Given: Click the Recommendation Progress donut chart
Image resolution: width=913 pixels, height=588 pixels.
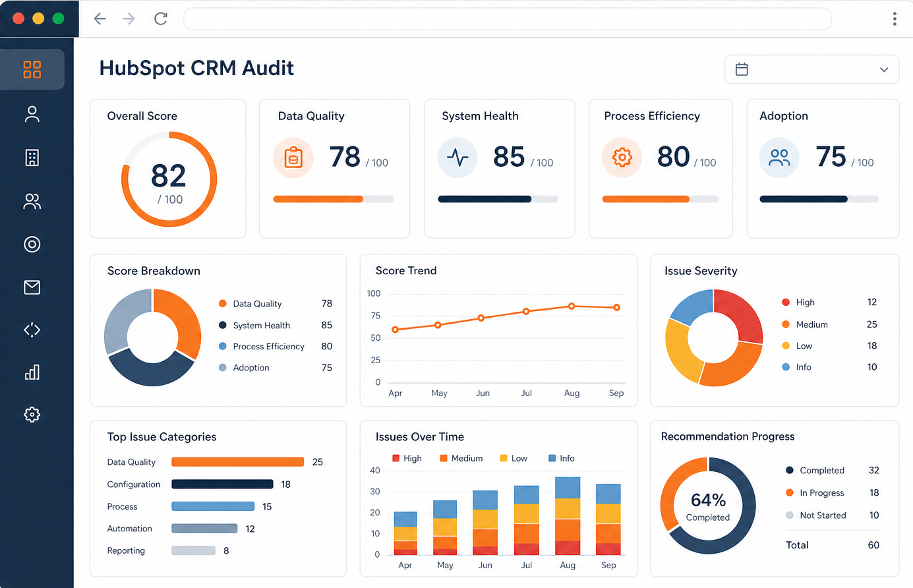Looking at the screenshot, I should [708, 506].
